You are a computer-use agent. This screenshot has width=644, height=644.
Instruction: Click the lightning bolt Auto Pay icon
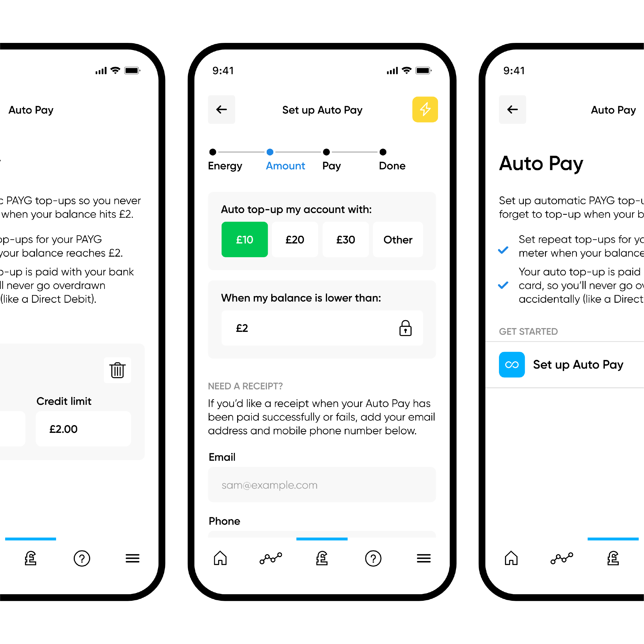pyautogui.click(x=425, y=108)
